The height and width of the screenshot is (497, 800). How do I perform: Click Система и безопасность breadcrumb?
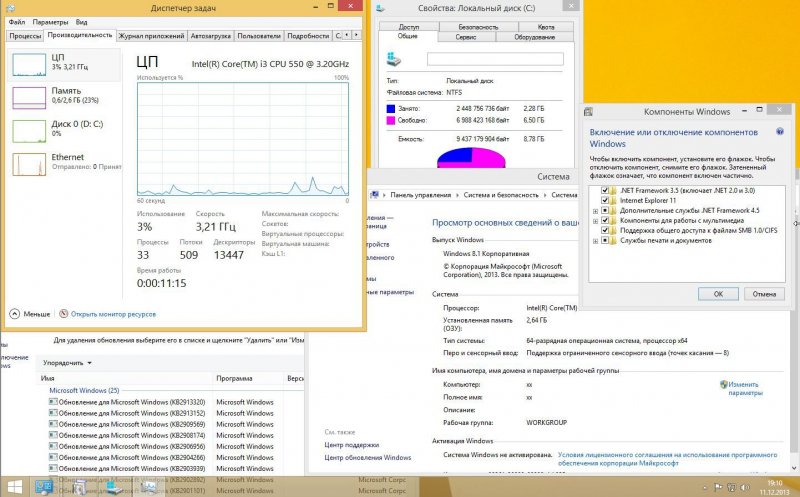(501, 195)
